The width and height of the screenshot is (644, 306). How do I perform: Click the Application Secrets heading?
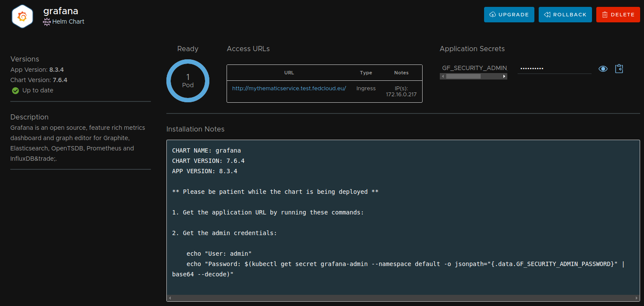point(472,49)
